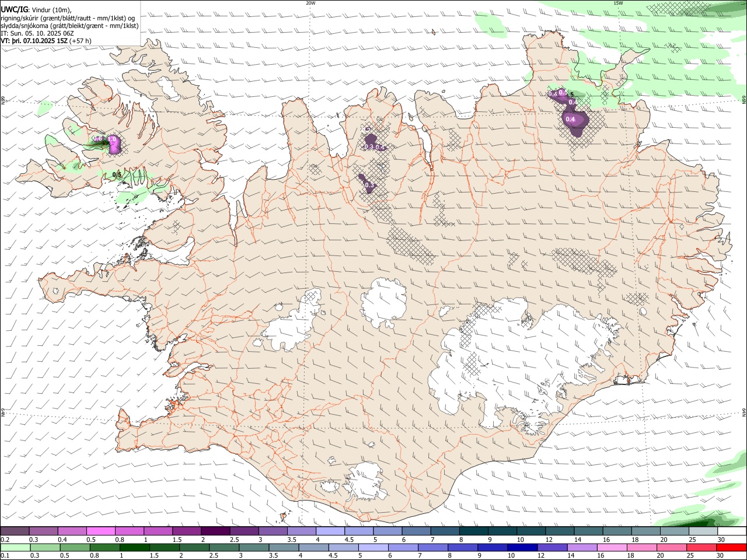Click the '25' label in the lower legend row

pos(691,556)
